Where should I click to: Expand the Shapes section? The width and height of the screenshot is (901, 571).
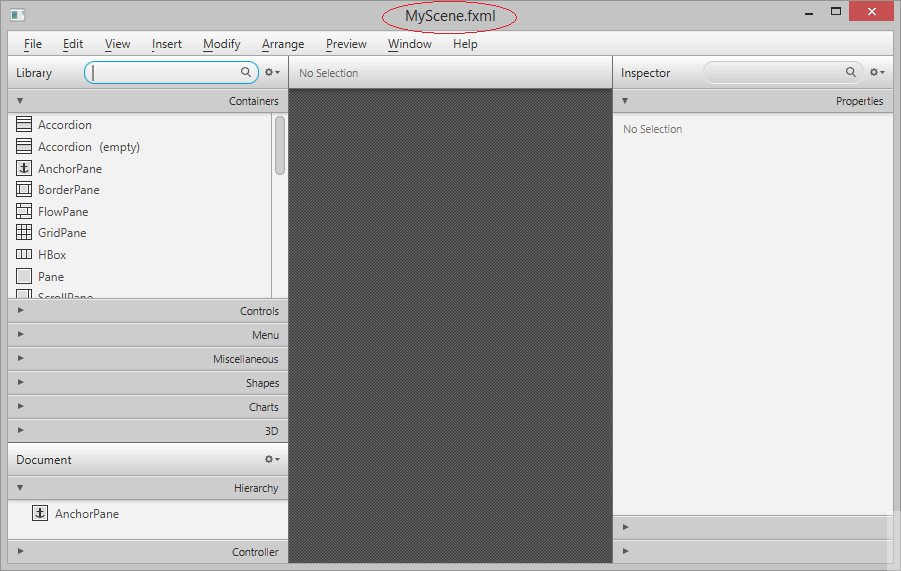[x=148, y=383]
